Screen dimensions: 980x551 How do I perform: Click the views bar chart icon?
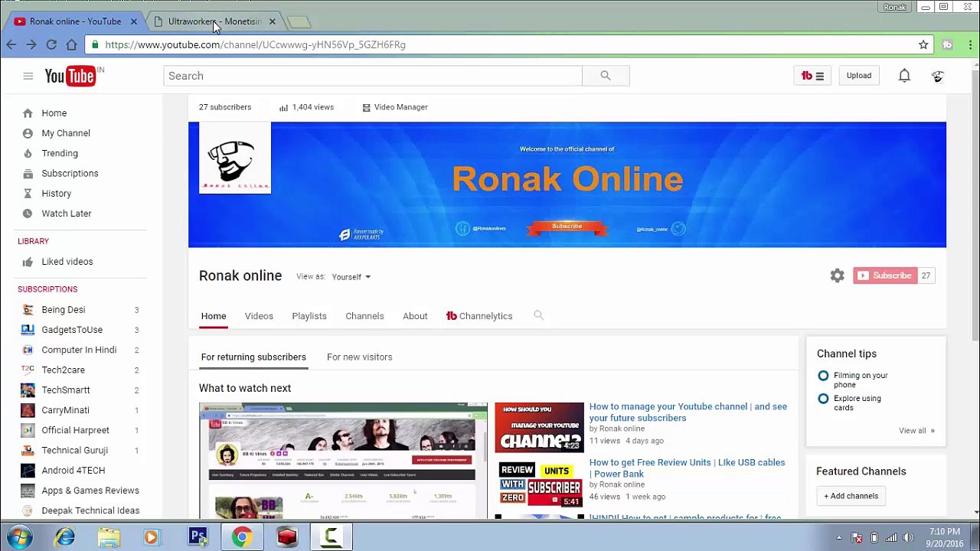coord(283,107)
